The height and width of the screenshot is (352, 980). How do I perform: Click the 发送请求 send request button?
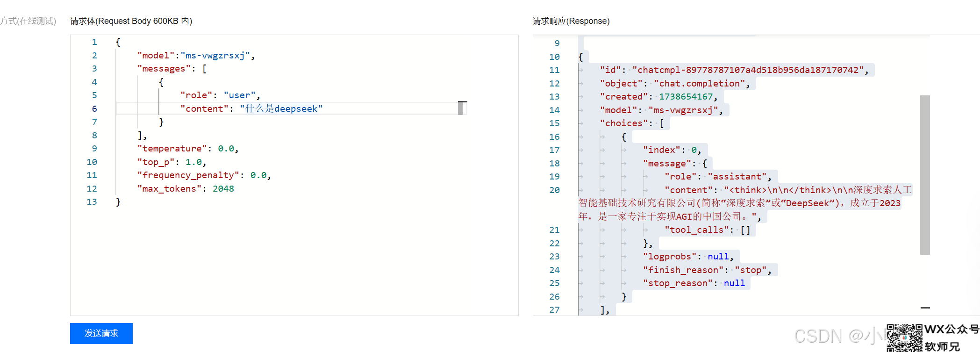click(101, 333)
